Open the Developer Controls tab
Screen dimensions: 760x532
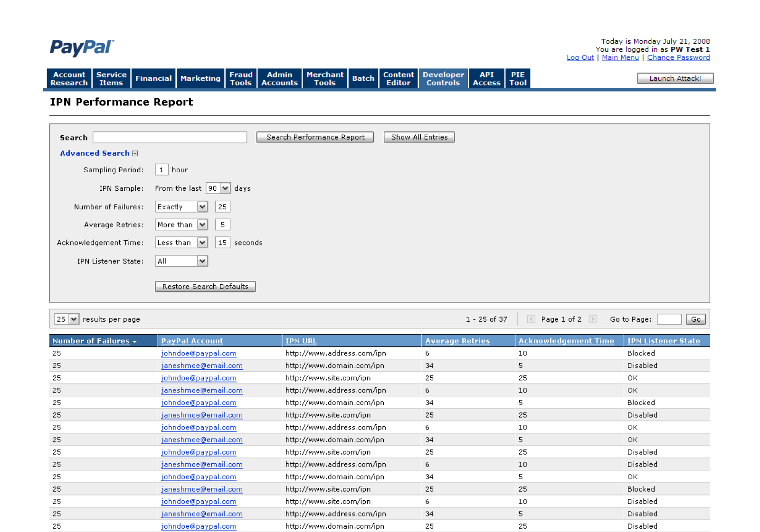(x=443, y=79)
